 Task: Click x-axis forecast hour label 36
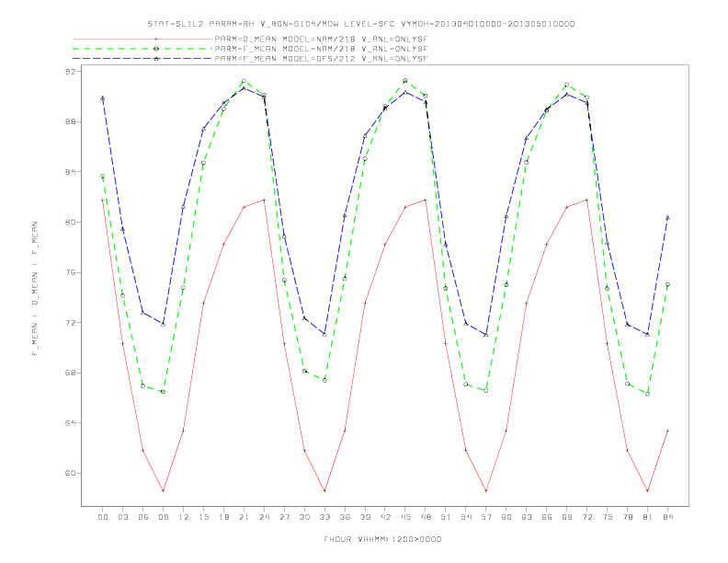pyautogui.click(x=345, y=517)
